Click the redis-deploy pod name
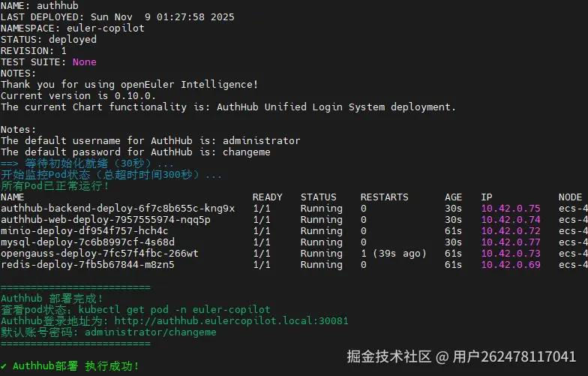Image resolution: width=588 pixels, height=376 pixels. click(88, 265)
